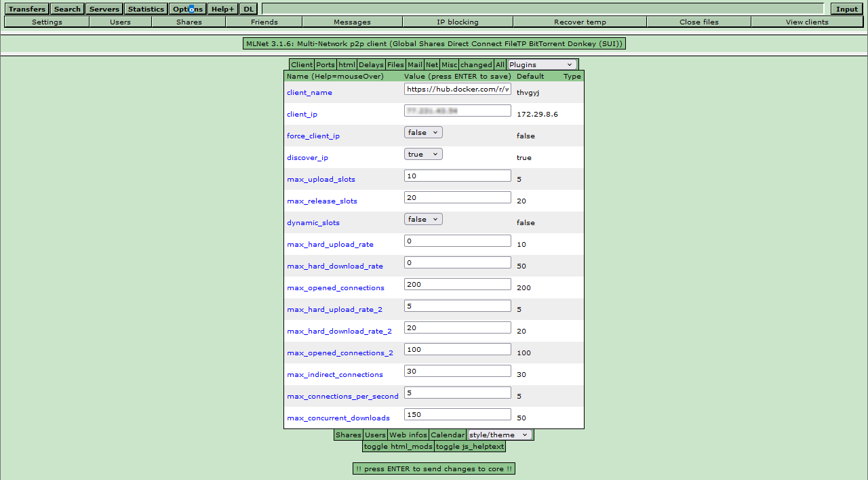Open the discover_ip true/false dropdown
Image resolution: width=868 pixels, height=480 pixels.
pyautogui.click(x=423, y=155)
